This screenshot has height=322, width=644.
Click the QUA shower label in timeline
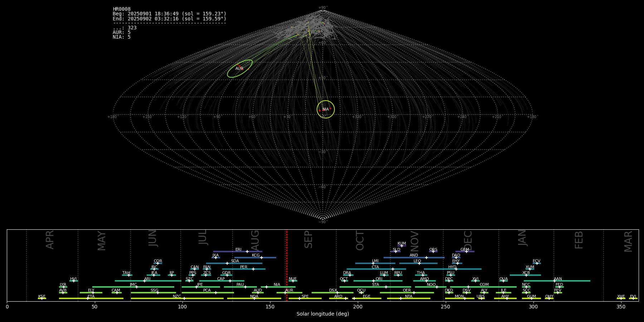[x=504, y=279]
